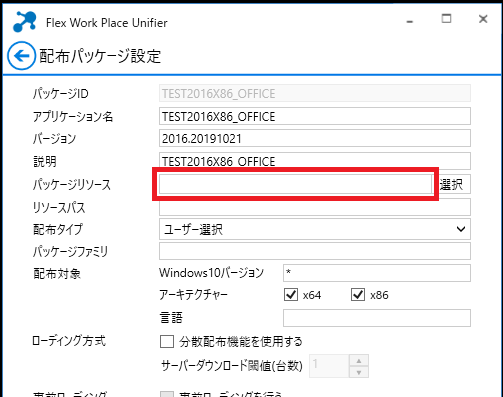
Task: Click the 選択 button for package resource
Action: coord(452,184)
